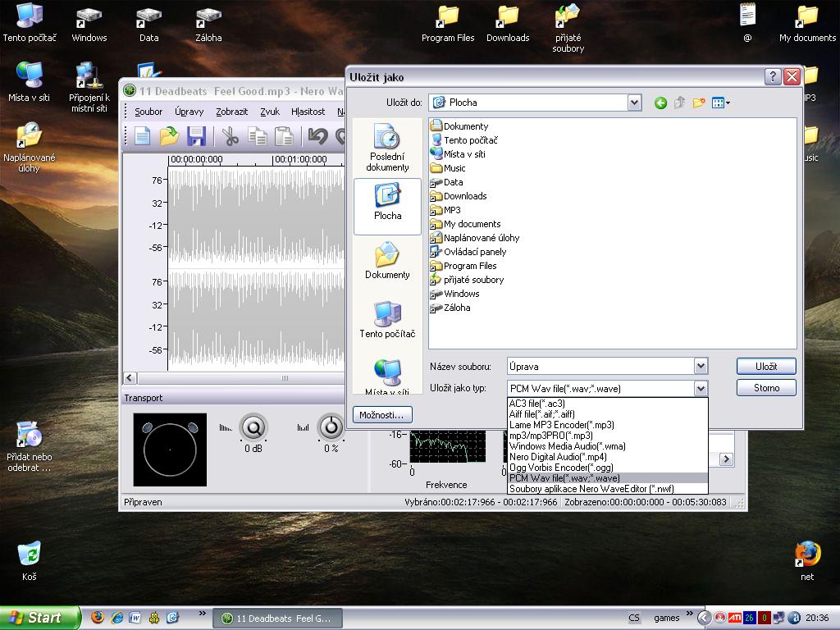Launch Word from the quick launch bar

click(135, 618)
